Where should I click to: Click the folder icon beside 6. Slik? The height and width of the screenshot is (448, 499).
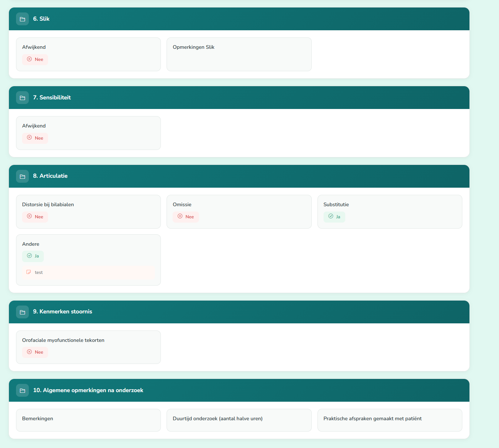point(22,19)
